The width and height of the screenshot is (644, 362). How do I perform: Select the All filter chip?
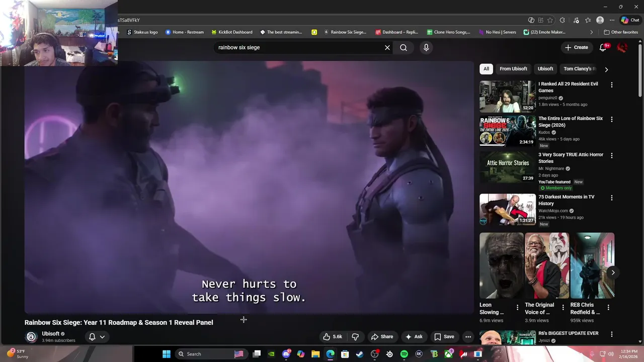click(x=486, y=69)
